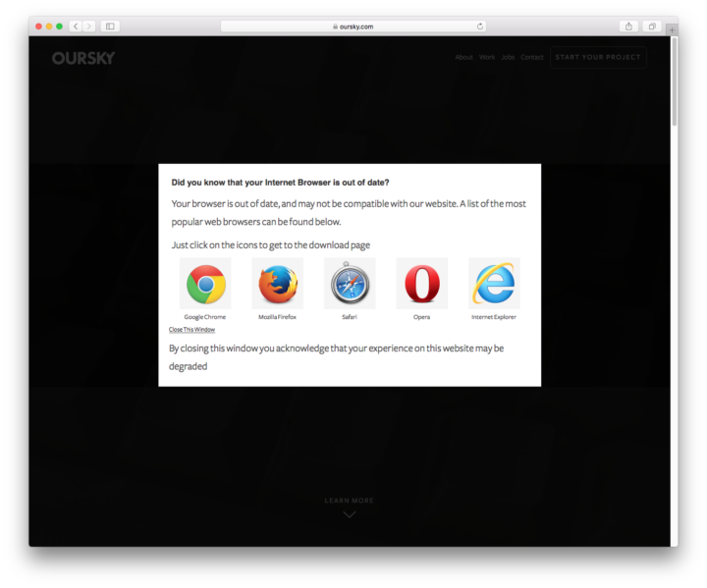707x588 pixels.
Task: Show the Safari sidebar
Action: pos(110,27)
